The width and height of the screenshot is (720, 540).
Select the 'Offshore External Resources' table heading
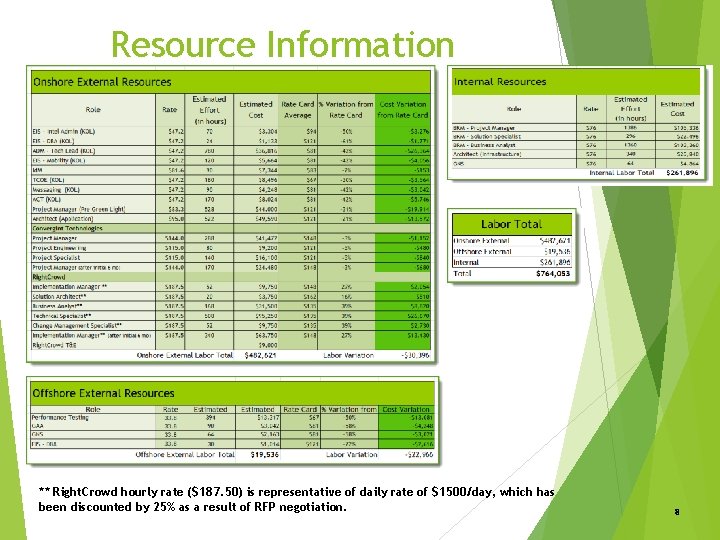pos(103,394)
